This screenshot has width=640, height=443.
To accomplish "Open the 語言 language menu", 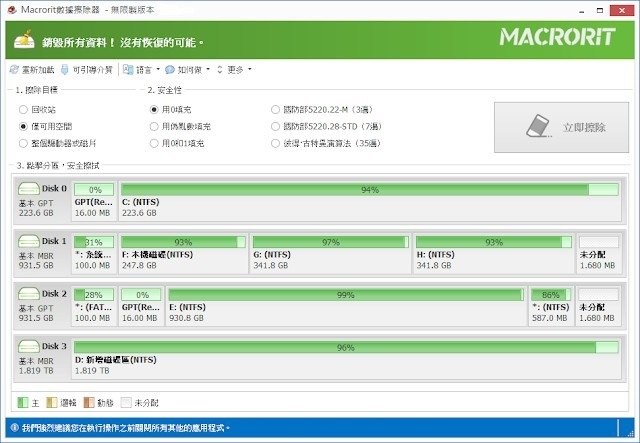I will (143, 70).
